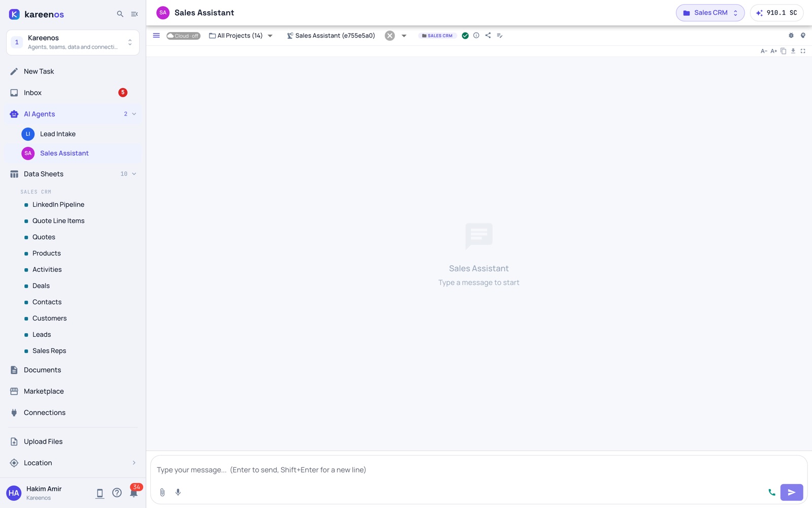Open the Marketplace
This screenshot has height=508, width=812.
(73, 392)
